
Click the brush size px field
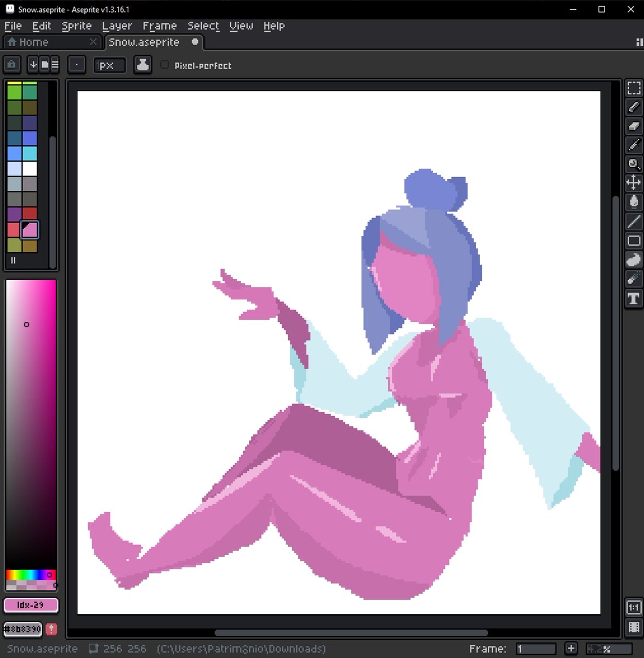110,65
